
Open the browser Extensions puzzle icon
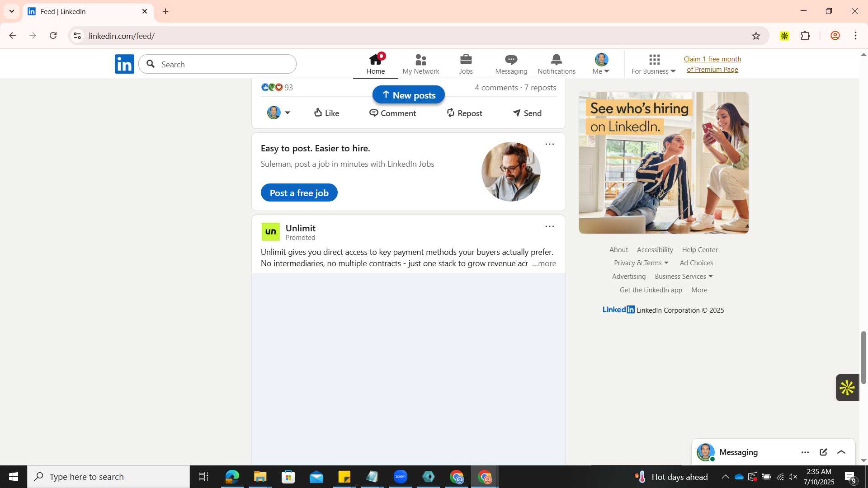click(x=805, y=36)
